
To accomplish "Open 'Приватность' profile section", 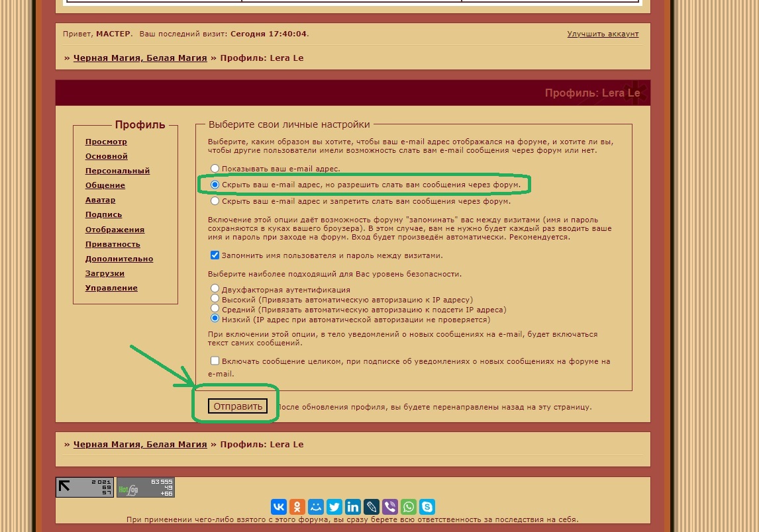I will 113,244.
